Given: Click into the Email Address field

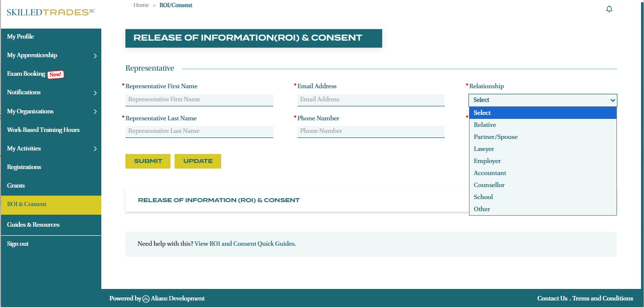Looking at the screenshot, I should click(371, 100).
